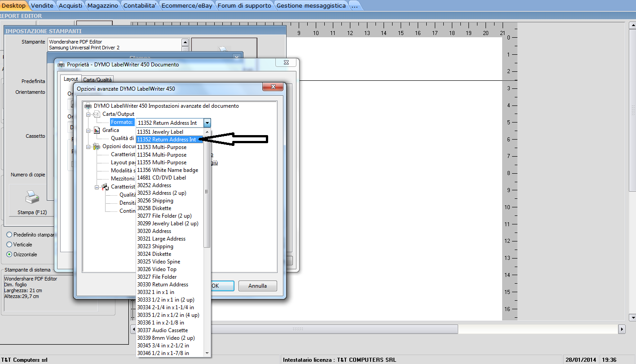
Task: Collapse the Opzioni documento tree node
Action: click(x=88, y=146)
